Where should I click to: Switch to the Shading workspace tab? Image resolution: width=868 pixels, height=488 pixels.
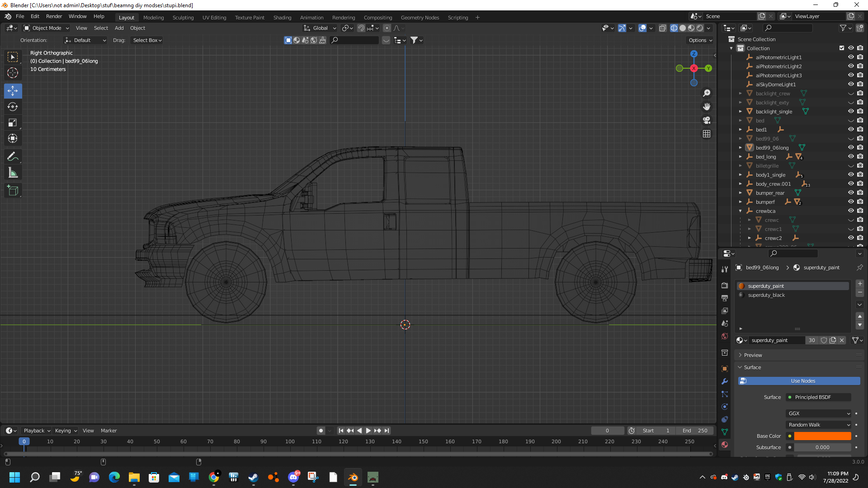282,18
